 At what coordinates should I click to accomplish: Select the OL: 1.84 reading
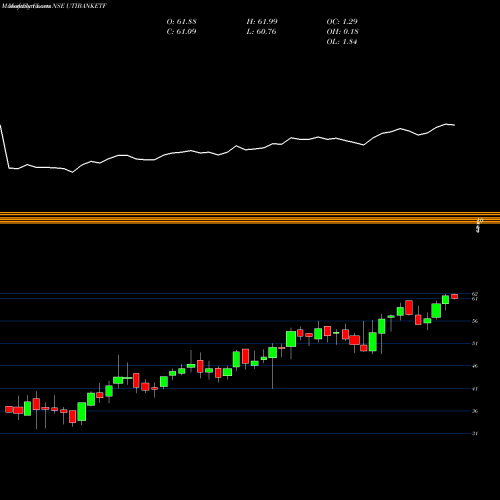tap(342, 42)
